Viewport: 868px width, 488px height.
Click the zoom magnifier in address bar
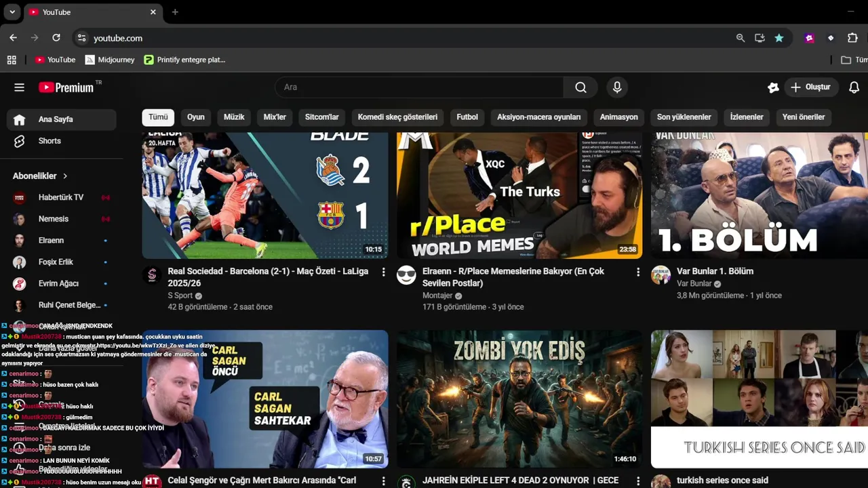741,38
